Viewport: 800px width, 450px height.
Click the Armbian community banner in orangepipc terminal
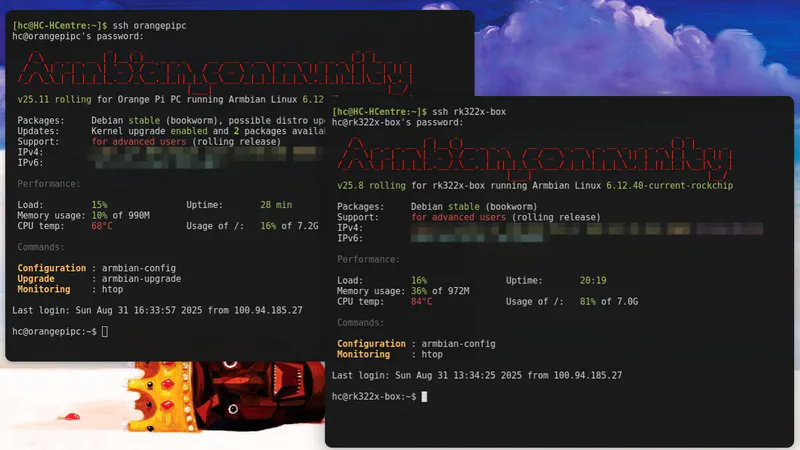(x=216, y=69)
